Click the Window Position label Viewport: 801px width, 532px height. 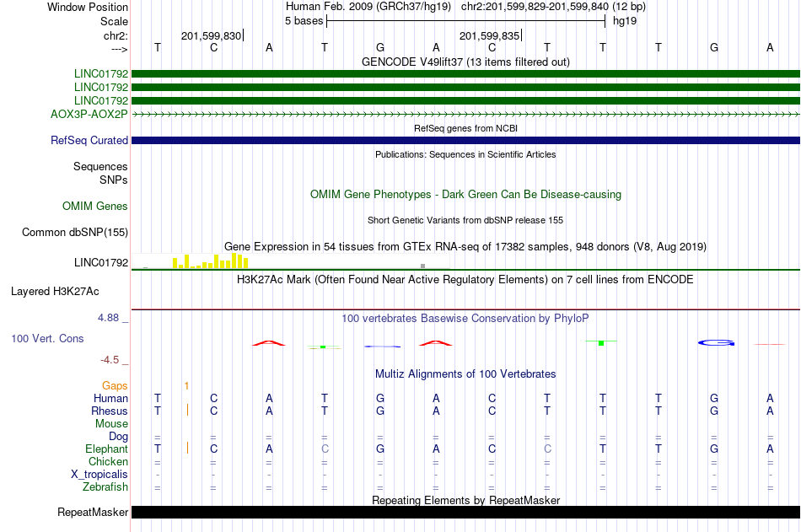coord(88,7)
